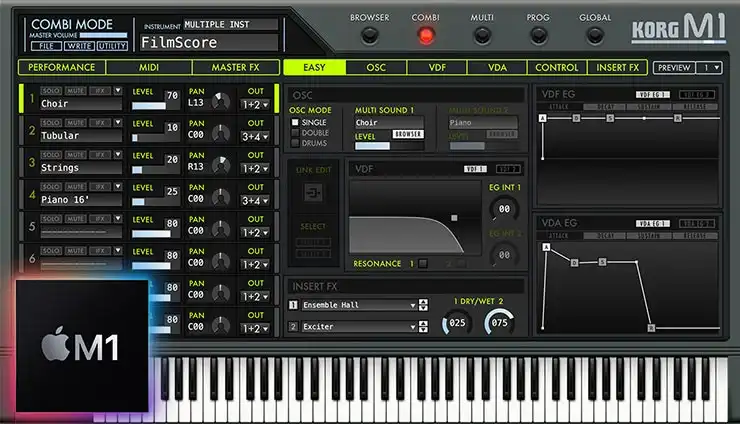Viewport: 740px width, 424px height.
Task: Open the PERFORMANCE tab
Action: (62, 68)
